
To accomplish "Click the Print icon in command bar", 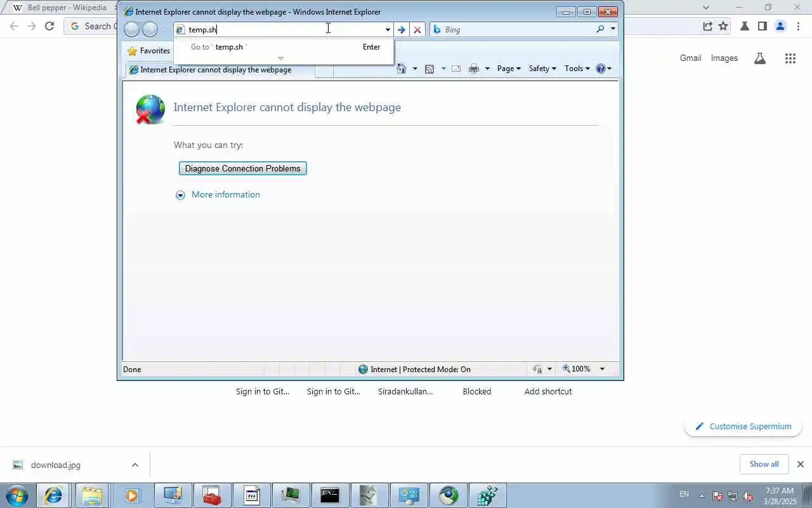I will [x=473, y=69].
